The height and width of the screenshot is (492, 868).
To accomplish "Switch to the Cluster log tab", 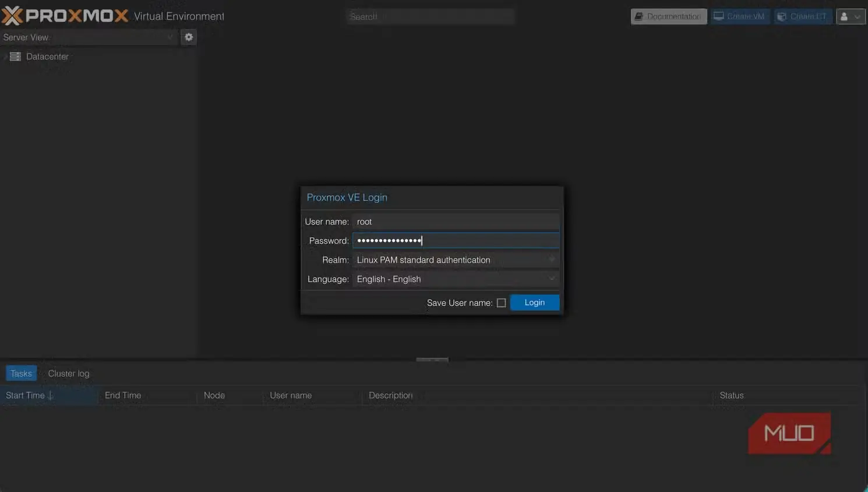I will tap(69, 374).
